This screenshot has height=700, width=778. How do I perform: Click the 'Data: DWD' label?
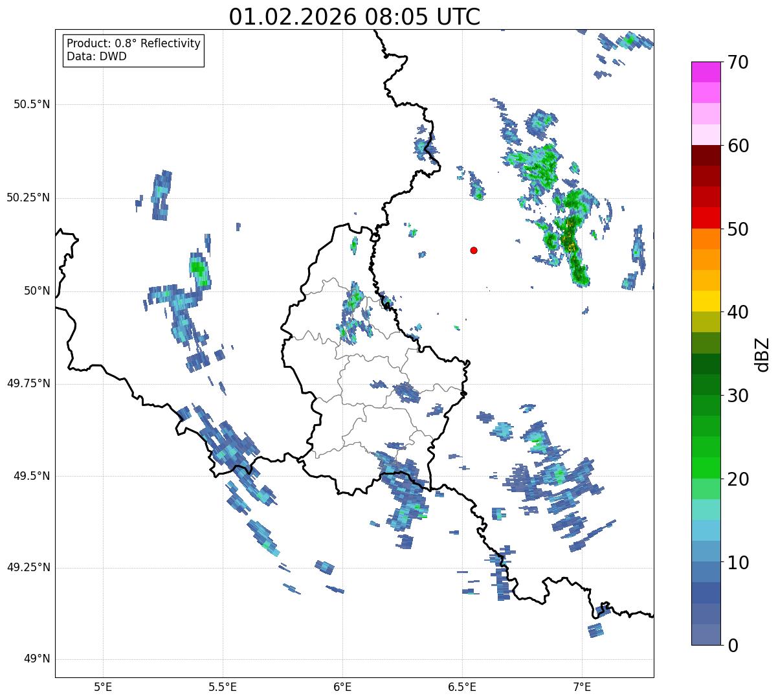pyautogui.click(x=97, y=56)
